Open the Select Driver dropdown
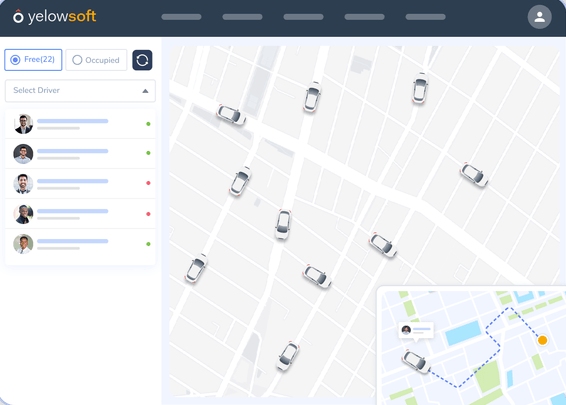Viewport: 566px width, 405px height. pyautogui.click(x=80, y=91)
